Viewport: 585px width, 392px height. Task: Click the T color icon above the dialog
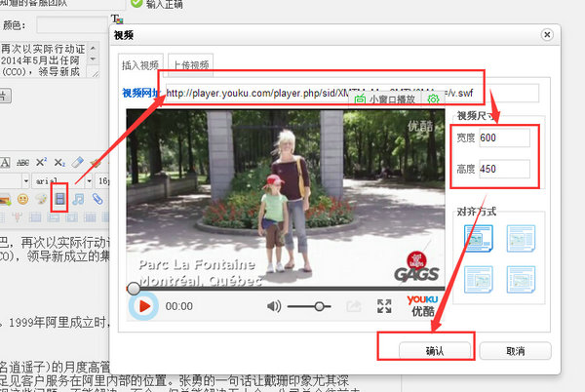pyautogui.click(x=117, y=19)
